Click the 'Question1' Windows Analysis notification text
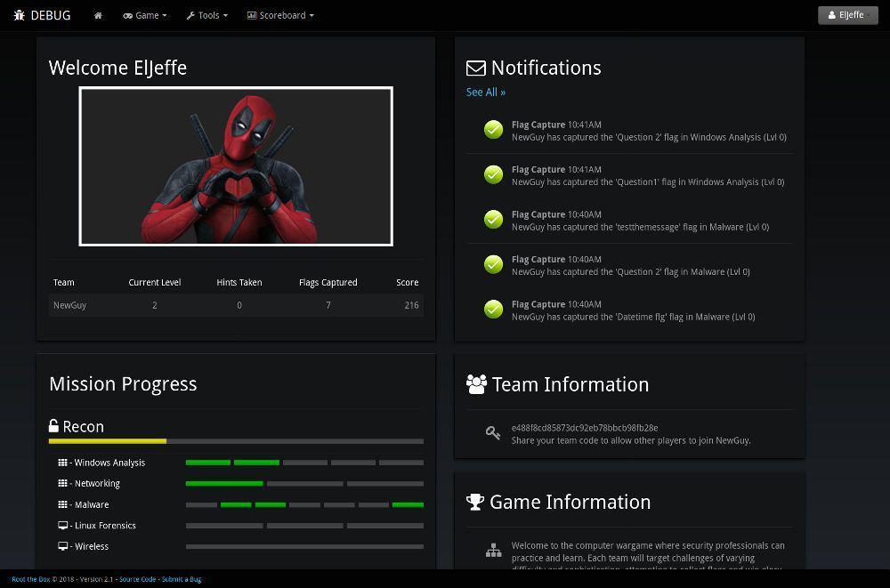 pos(648,182)
